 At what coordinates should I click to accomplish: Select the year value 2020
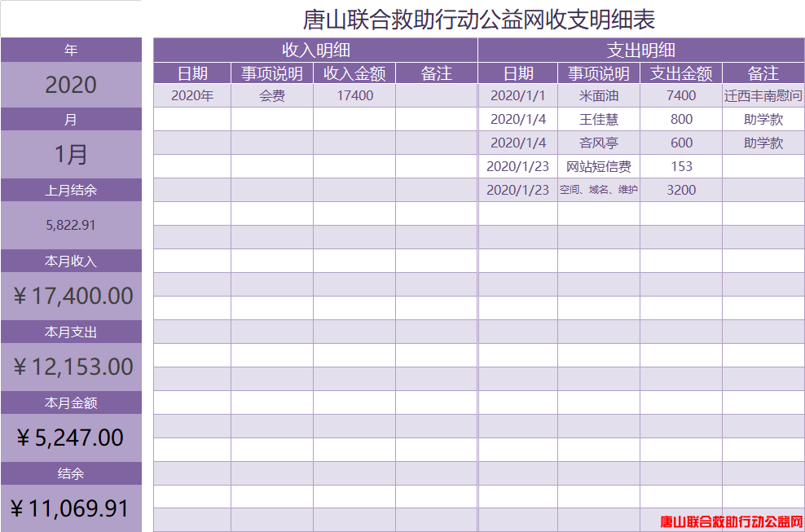tap(71, 85)
